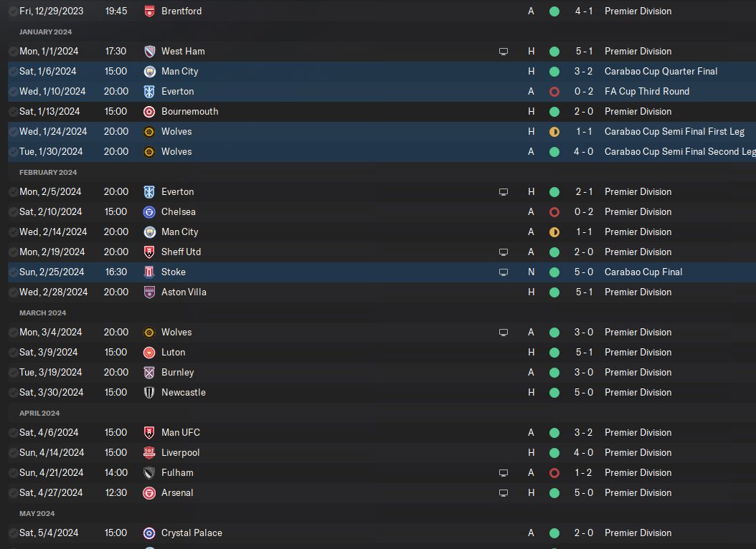Image resolution: width=756 pixels, height=549 pixels.
Task: Select the FEBRUARY 2024 month header
Action: (48, 172)
